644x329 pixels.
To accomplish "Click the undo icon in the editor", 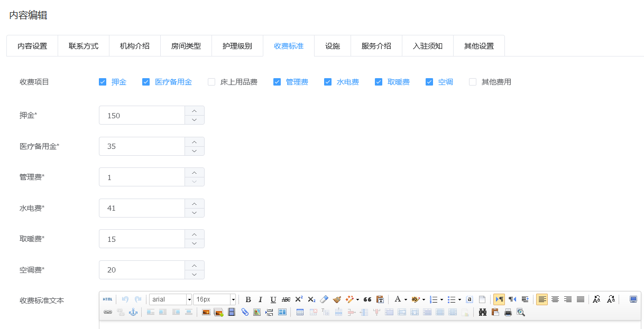I will (124, 299).
